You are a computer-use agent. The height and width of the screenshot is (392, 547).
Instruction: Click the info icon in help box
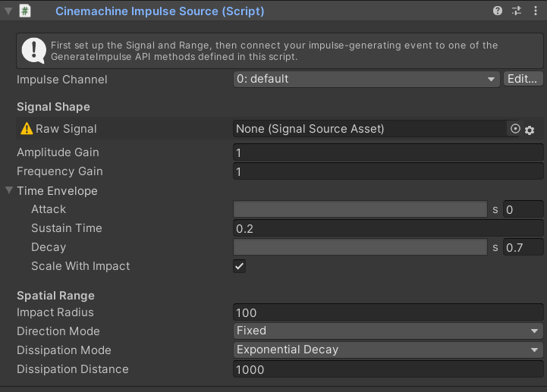33,51
